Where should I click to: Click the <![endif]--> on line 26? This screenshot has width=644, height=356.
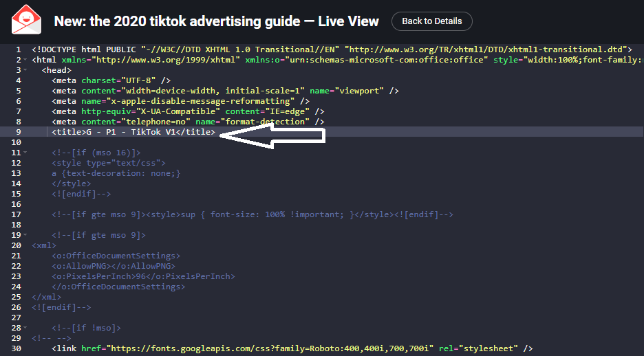coord(61,307)
